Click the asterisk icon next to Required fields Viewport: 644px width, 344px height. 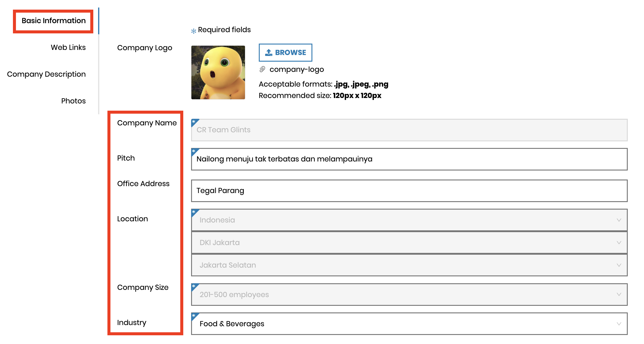pos(193,30)
